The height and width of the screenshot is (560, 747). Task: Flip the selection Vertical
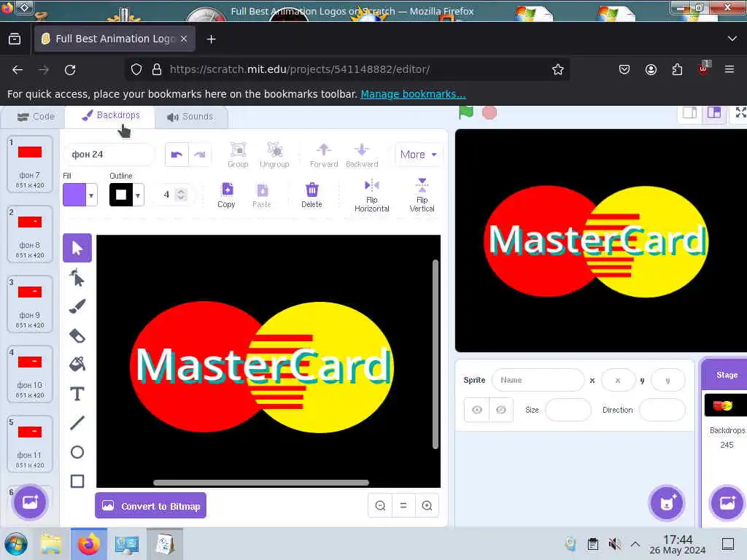422,195
